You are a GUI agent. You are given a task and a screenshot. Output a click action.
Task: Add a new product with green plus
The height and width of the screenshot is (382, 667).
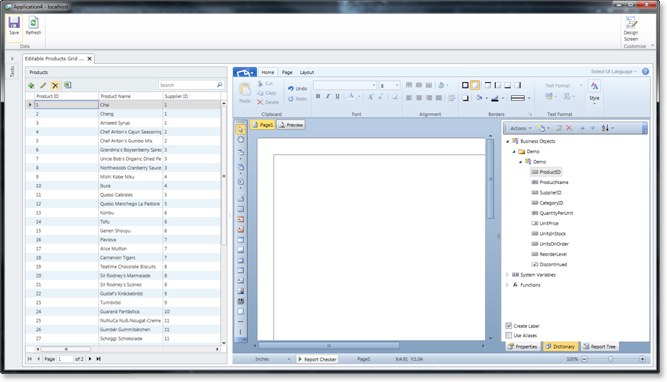(x=31, y=86)
